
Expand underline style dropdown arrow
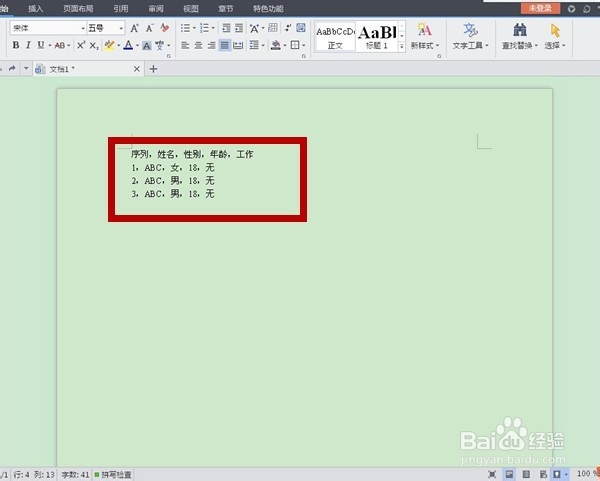(x=49, y=46)
